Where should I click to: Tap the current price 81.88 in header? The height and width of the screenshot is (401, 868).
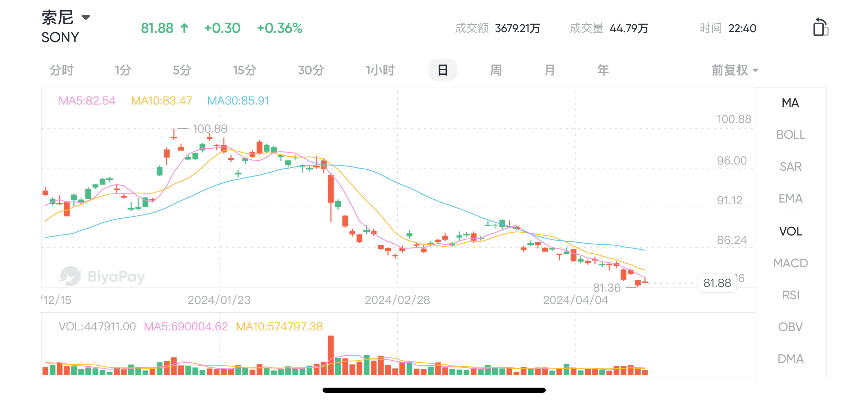point(157,28)
